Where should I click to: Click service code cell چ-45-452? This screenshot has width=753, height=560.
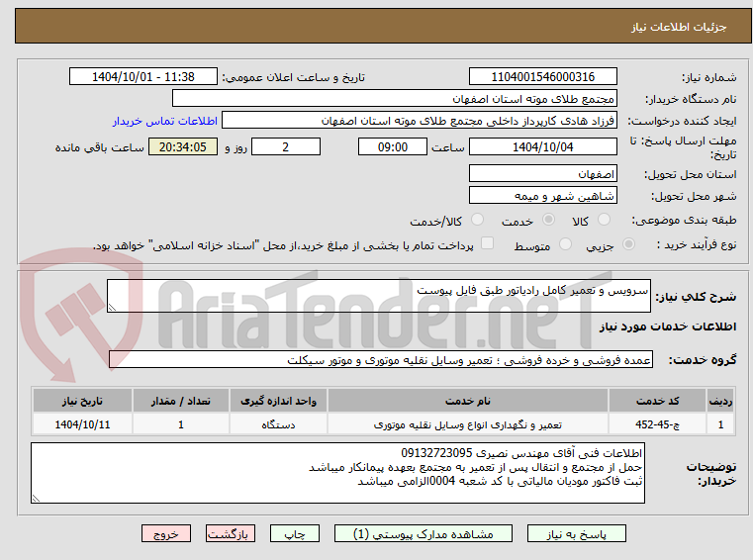(x=657, y=424)
